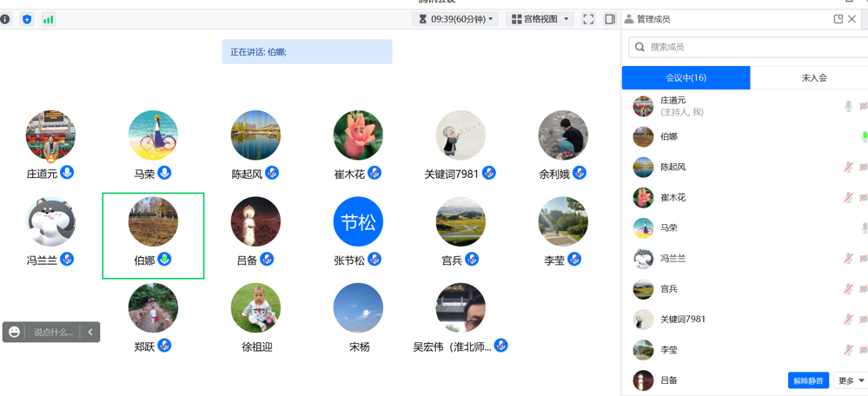Select 徐祖迎's baby photo avatar

click(255, 308)
